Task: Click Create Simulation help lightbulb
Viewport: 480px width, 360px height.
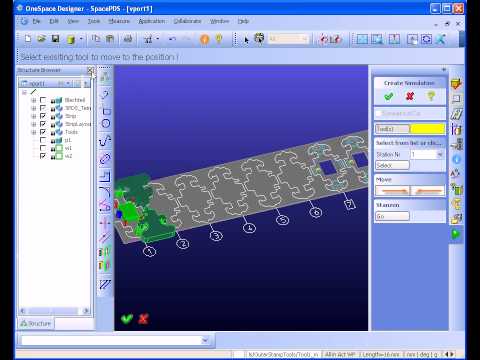Action: coord(431,97)
